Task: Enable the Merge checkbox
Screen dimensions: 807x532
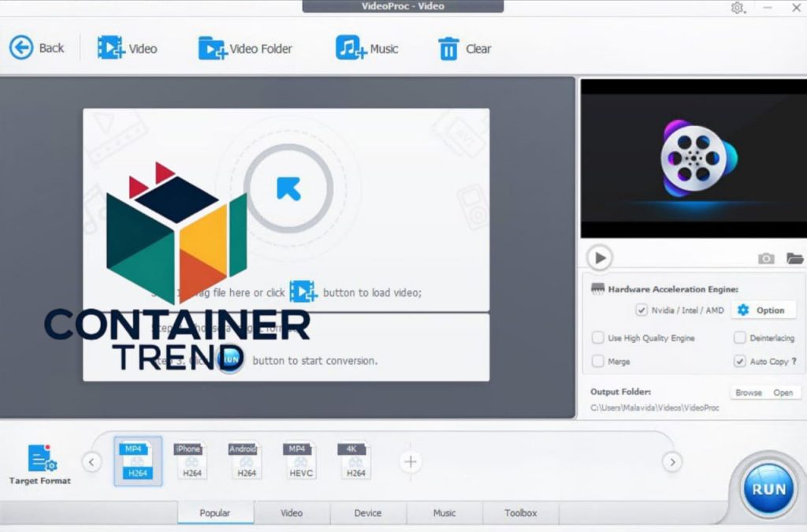Action: coord(597,361)
